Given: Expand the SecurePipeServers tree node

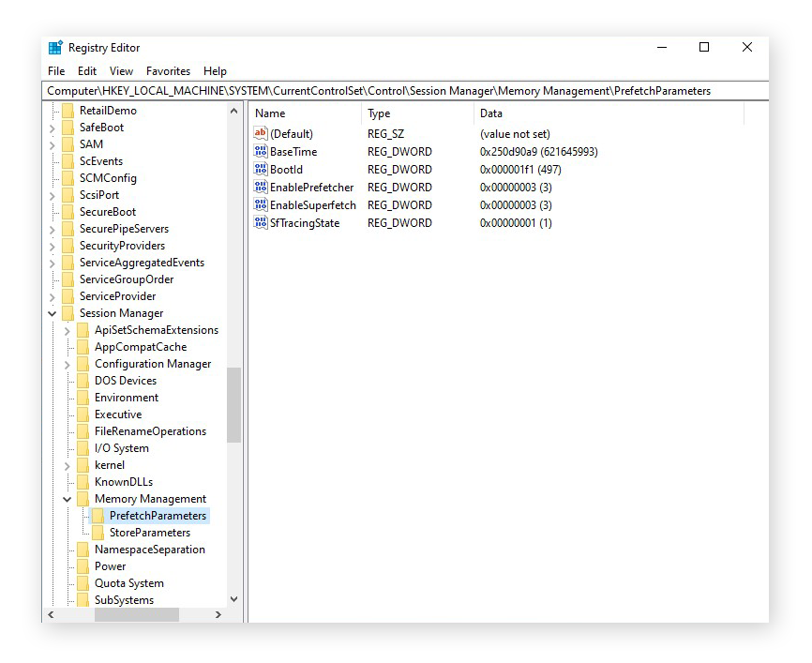Looking at the screenshot, I should 52,230.
